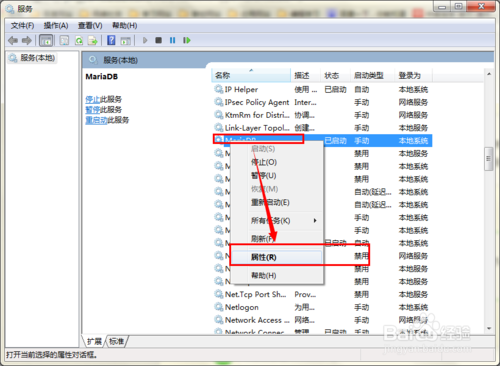
Task: Select the IPsec Policy Agent service row
Action: [x=322, y=102]
